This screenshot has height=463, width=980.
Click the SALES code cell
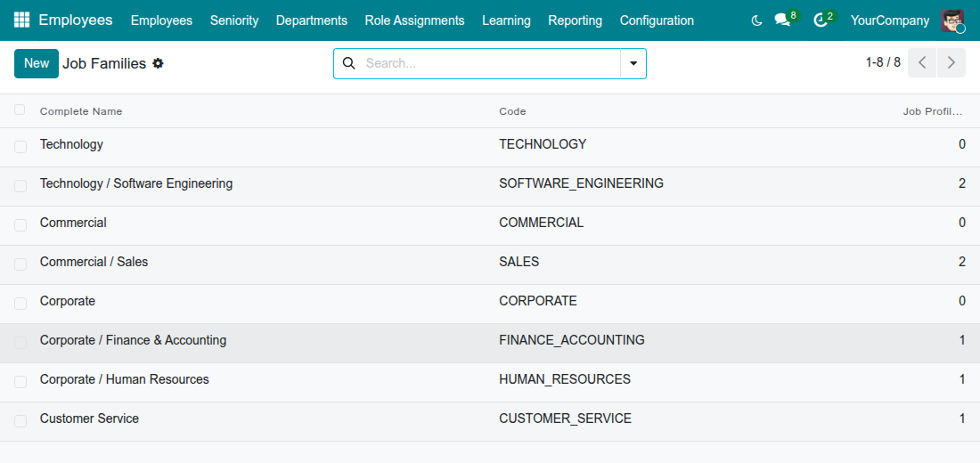(519, 262)
